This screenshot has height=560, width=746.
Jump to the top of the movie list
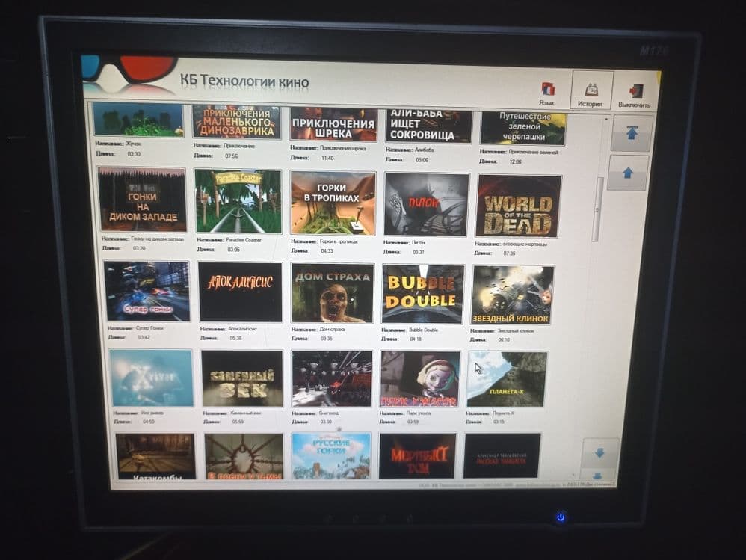tap(632, 133)
